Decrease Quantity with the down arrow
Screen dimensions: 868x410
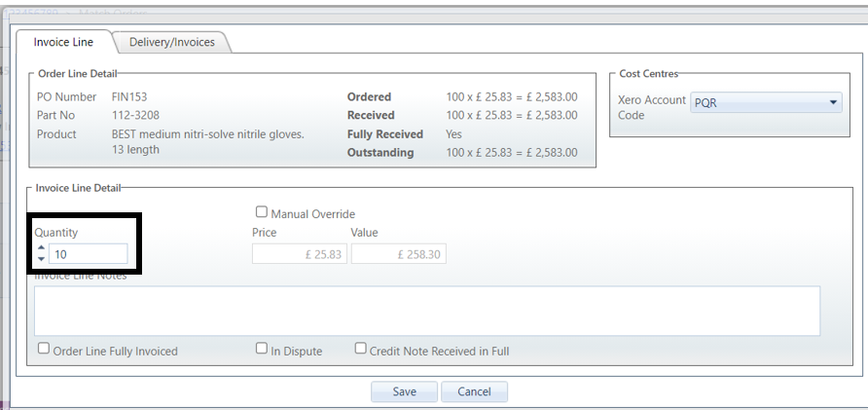click(41, 259)
